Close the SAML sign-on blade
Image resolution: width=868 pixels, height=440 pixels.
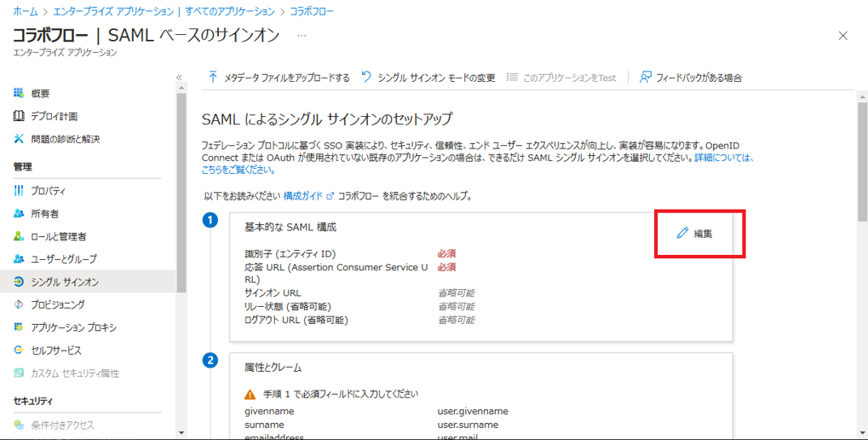pyautogui.click(x=843, y=36)
